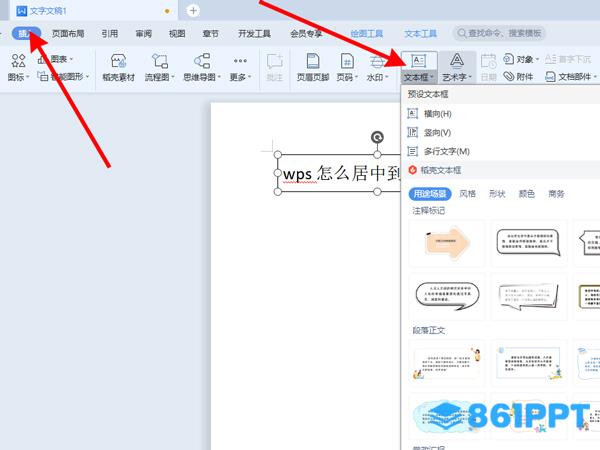This screenshot has height=450, width=600.
Task: Switch to the 审阅 tab
Action: pyautogui.click(x=143, y=33)
